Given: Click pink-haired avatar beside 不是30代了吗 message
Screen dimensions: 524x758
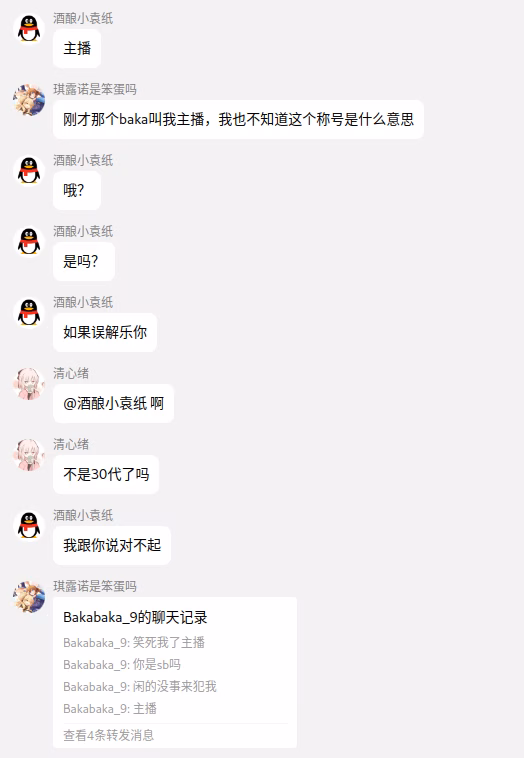Looking at the screenshot, I should click(29, 454).
